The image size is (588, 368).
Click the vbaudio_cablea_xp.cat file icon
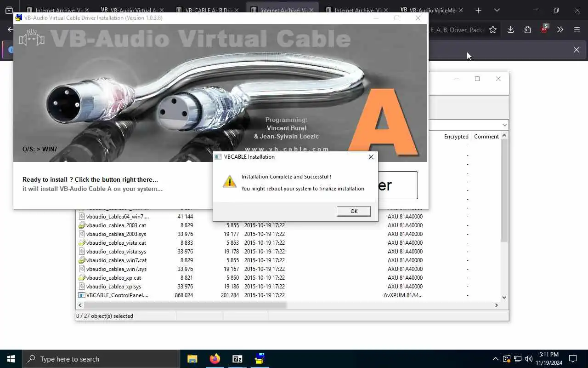pyautogui.click(x=82, y=278)
